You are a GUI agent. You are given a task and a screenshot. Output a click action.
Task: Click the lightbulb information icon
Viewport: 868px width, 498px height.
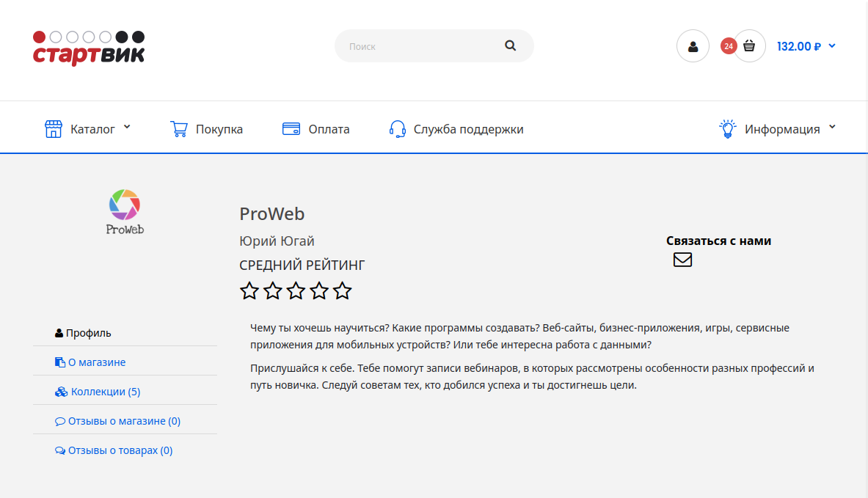pos(727,129)
